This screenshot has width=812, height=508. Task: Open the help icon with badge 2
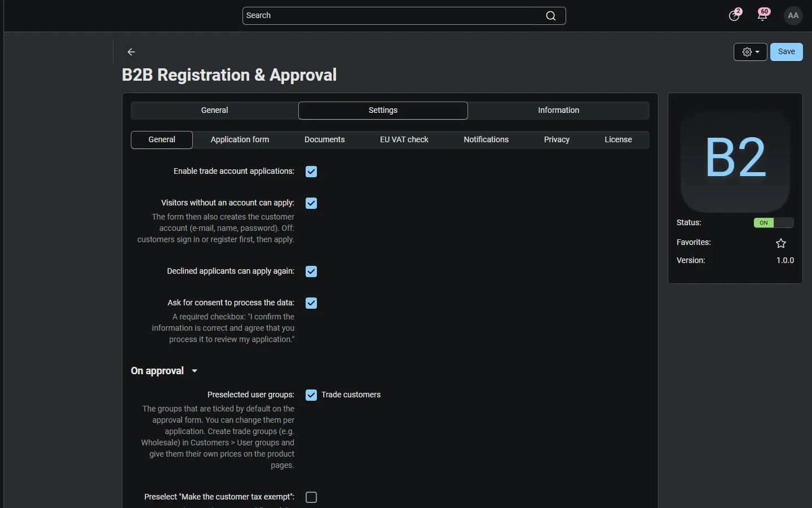[x=735, y=15]
